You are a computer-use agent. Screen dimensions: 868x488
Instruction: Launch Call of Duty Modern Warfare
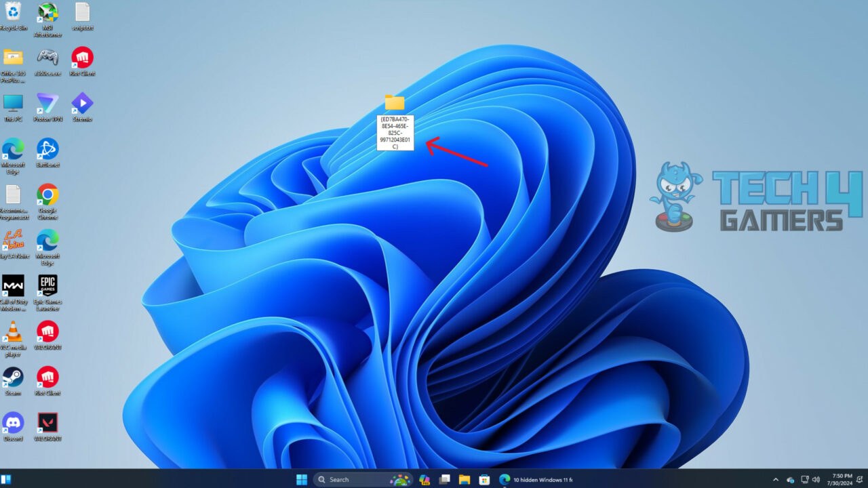click(14, 286)
